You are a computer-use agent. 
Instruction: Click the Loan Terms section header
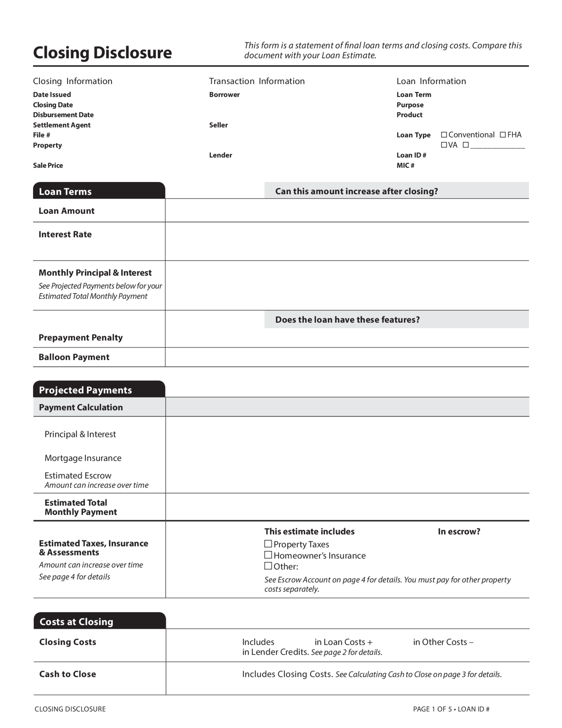[99, 191]
